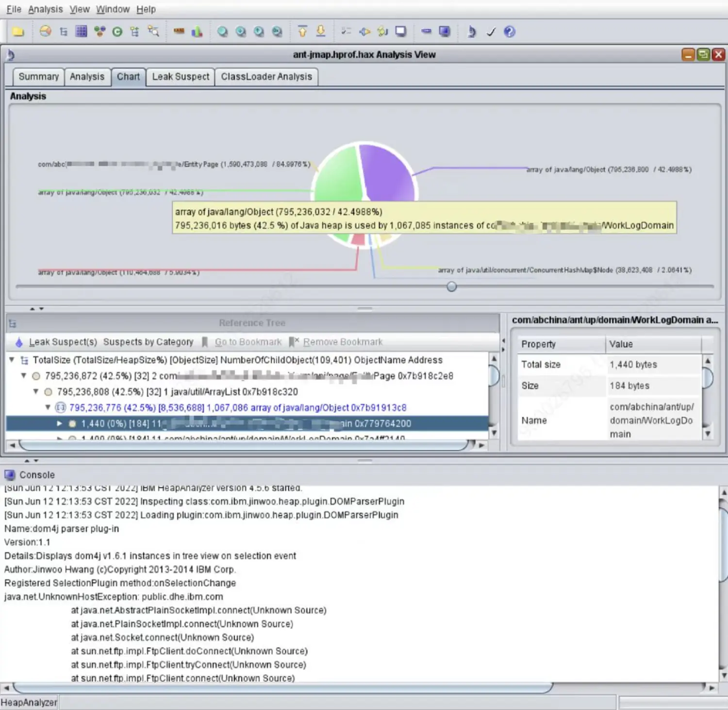Image resolution: width=728 pixels, height=710 pixels.
Task: Click Suspects by Category
Action: coord(148,342)
